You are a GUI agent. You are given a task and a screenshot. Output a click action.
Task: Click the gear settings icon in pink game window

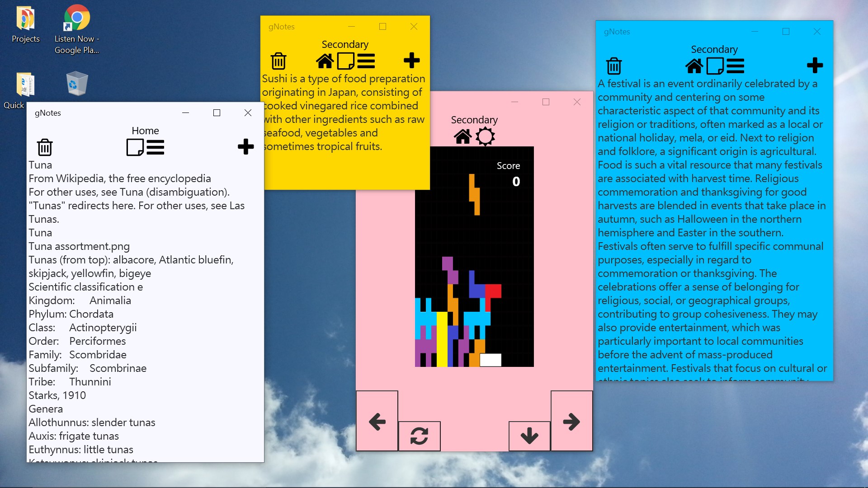(485, 136)
